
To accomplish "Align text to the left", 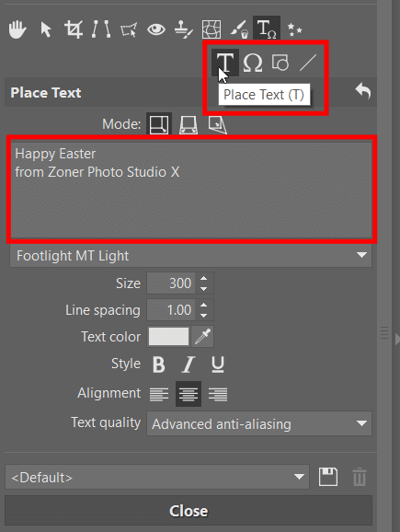I will pos(159,394).
